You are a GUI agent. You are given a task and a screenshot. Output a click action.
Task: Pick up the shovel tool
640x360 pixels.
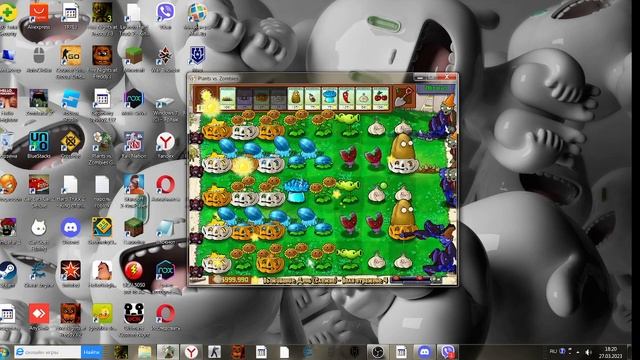click(404, 96)
